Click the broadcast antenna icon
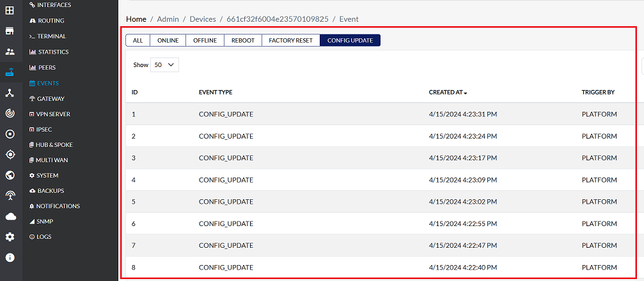Screen dimensions: 644x281 (10, 195)
